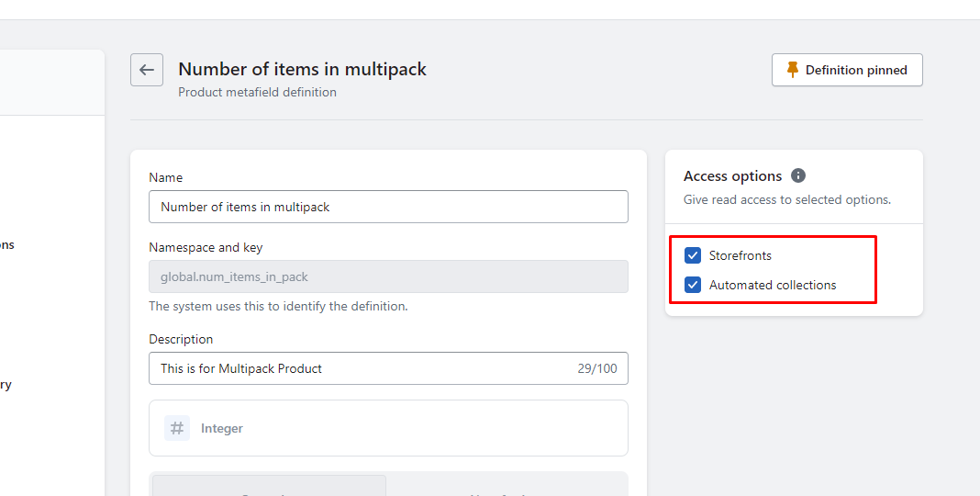Click the sidebar item ending in "ons"
Screen dimensions: 980x496
(x=6, y=245)
